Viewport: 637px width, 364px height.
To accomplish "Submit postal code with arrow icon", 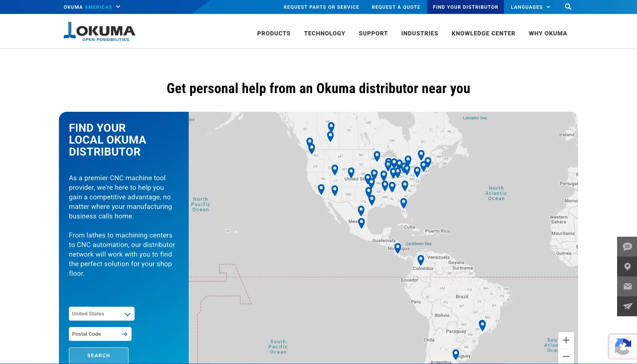I will 124,334.
